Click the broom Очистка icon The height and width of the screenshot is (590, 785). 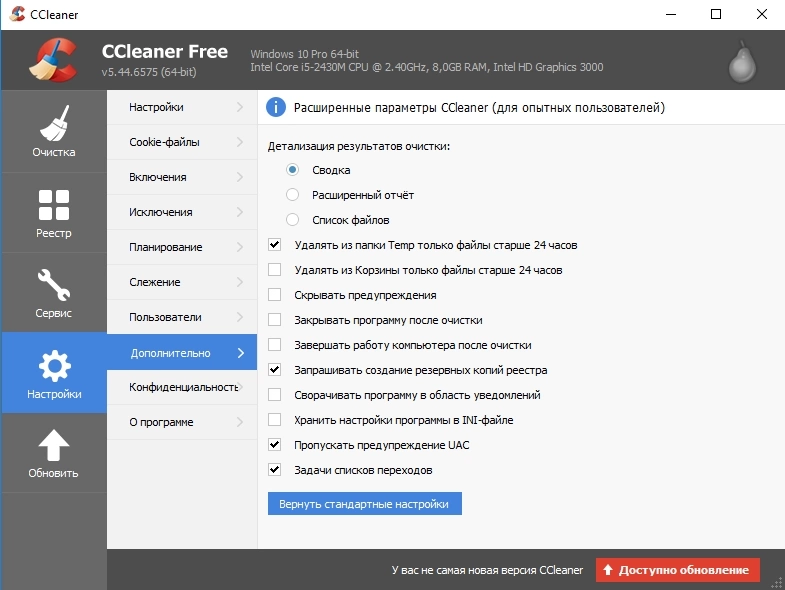(x=53, y=123)
